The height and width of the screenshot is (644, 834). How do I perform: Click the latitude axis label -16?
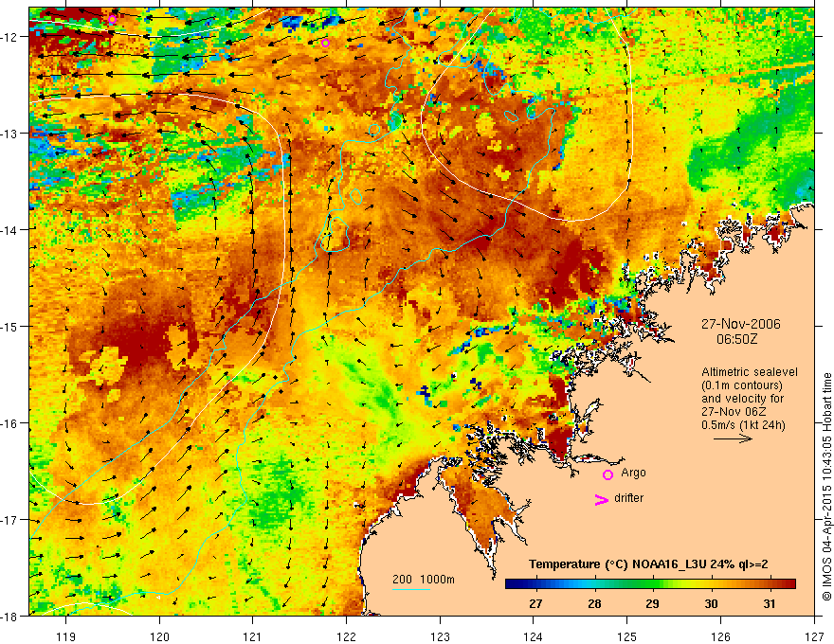point(10,423)
